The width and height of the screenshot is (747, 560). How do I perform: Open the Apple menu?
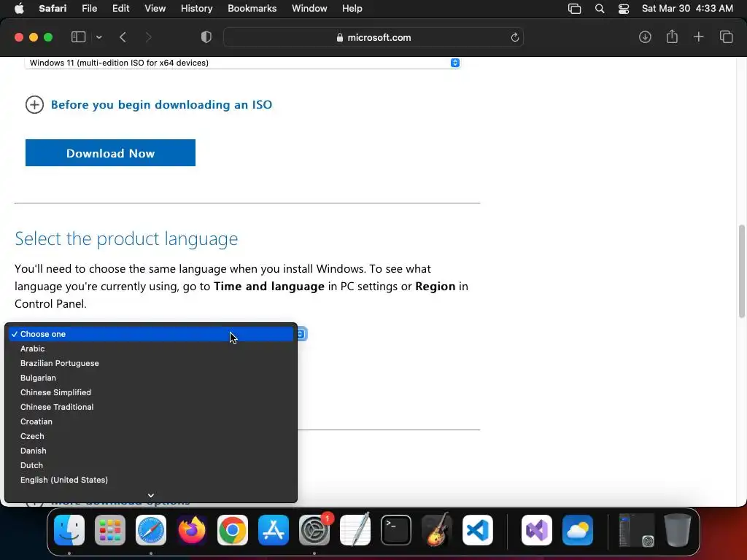[19, 9]
